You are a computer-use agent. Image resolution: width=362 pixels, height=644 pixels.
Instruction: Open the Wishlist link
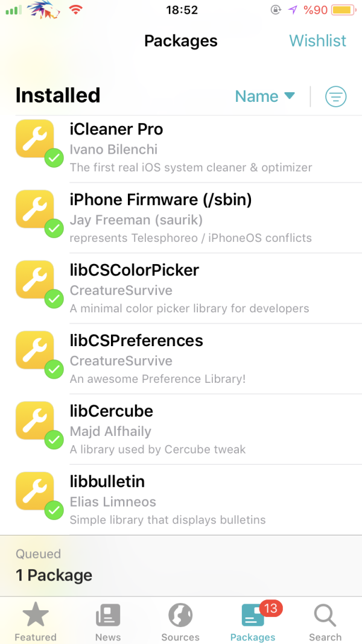317,41
